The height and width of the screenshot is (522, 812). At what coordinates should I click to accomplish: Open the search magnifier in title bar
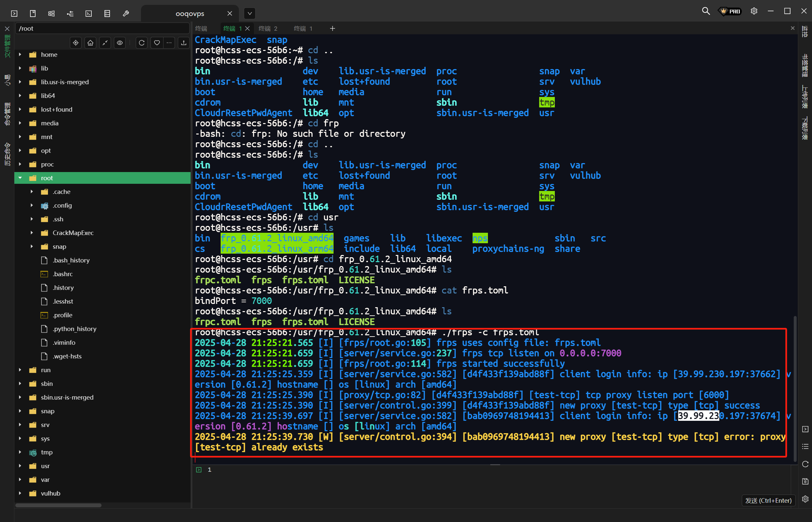click(706, 11)
